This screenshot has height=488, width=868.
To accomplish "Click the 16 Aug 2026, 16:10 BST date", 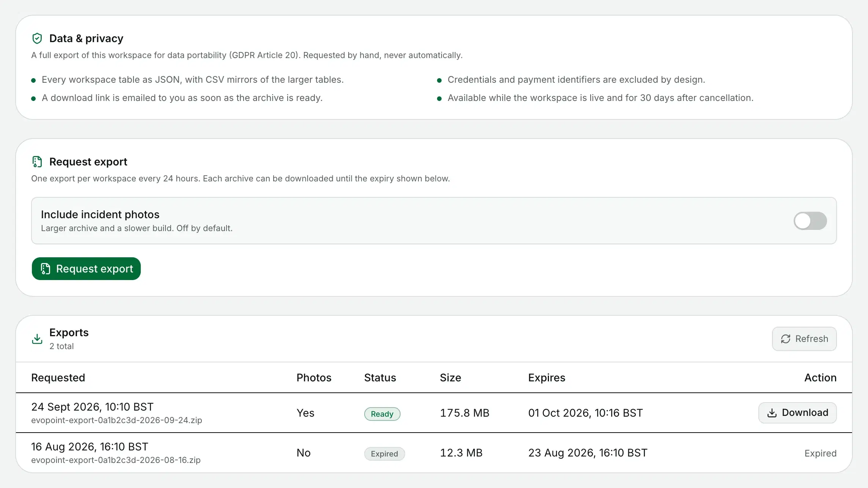I will tap(90, 447).
